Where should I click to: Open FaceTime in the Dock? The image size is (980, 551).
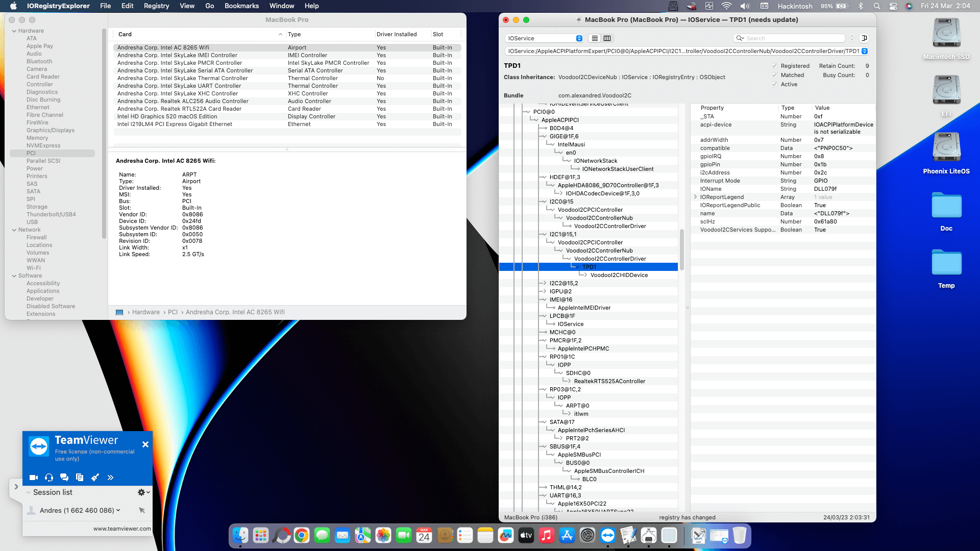point(404,535)
